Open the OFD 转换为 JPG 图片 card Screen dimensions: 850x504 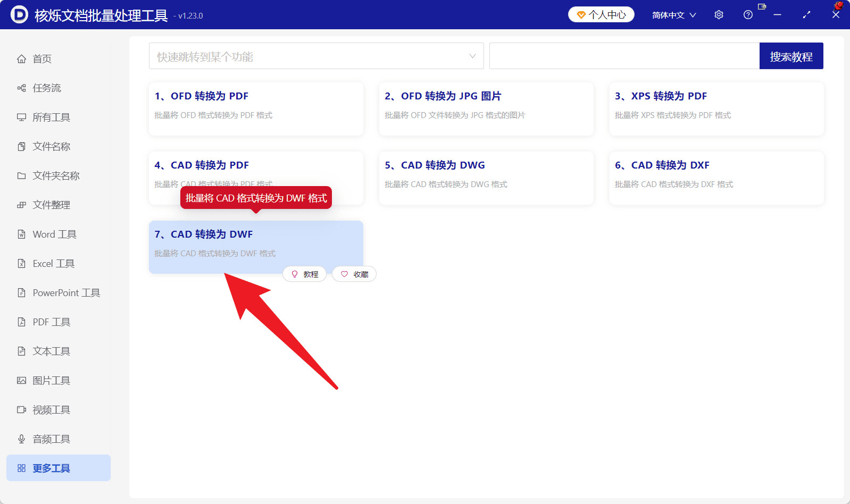pyautogui.click(x=486, y=109)
